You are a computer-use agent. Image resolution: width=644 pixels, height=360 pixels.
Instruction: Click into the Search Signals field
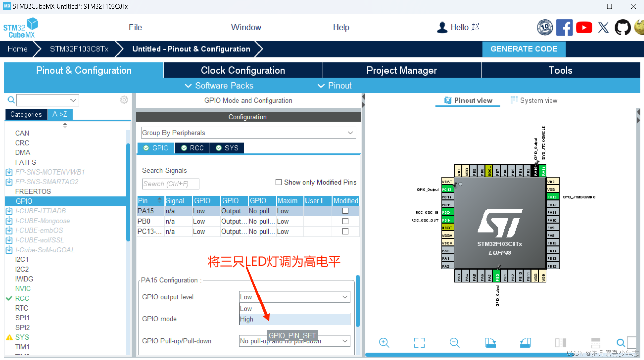(x=170, y=184)
